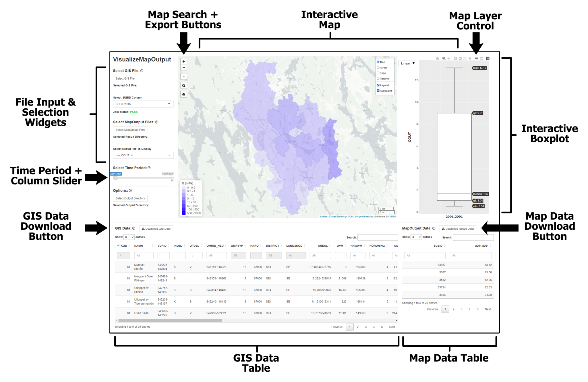
Task: Click the map zoom in plus button
Action: (x=184, y=61)
